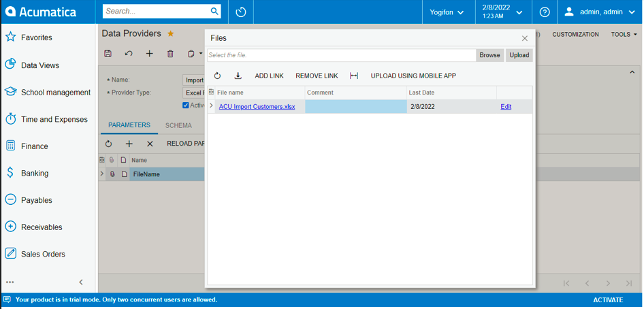The height and width of the screenshot is (309, 644).
Task: Click the search magnifier icon
Action: [214, 12]
